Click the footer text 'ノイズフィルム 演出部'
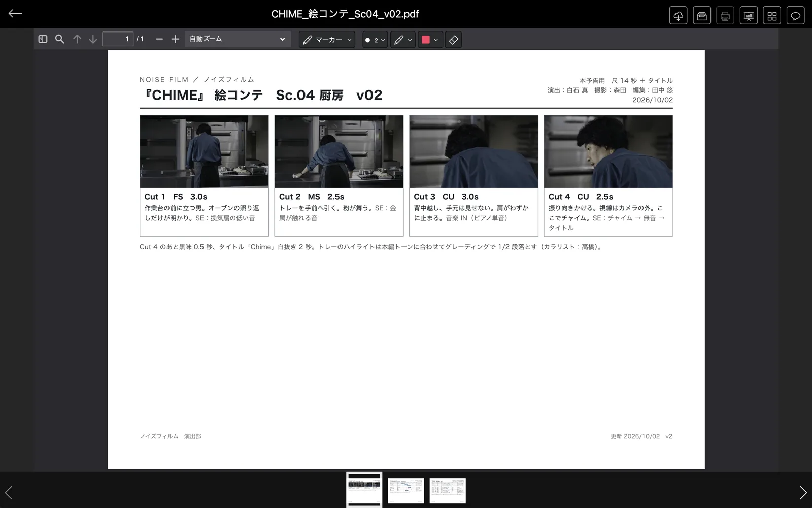The height and width of the screenshot is (508, 812). tap(171, 436)
